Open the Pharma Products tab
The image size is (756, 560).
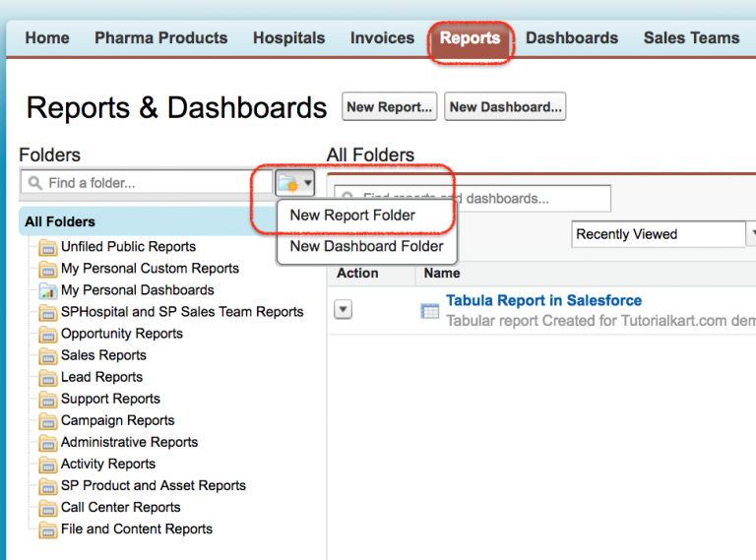[x=161, y=37]
